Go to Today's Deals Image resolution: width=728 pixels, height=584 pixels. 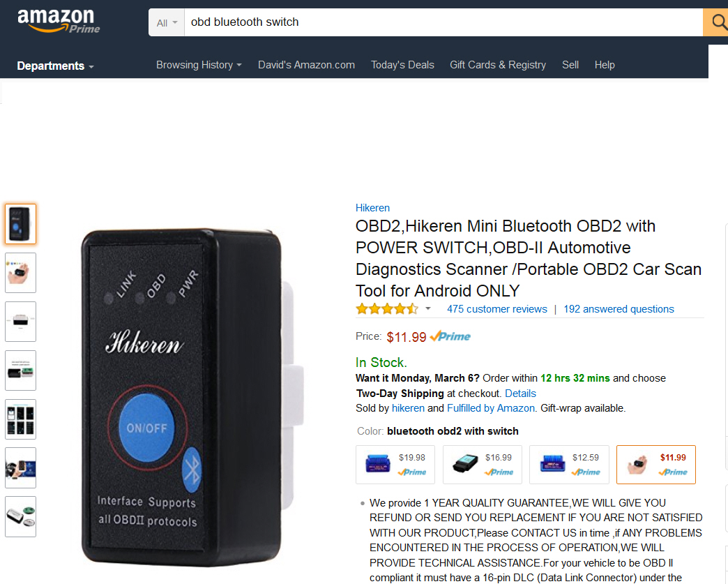click(402, 65)
